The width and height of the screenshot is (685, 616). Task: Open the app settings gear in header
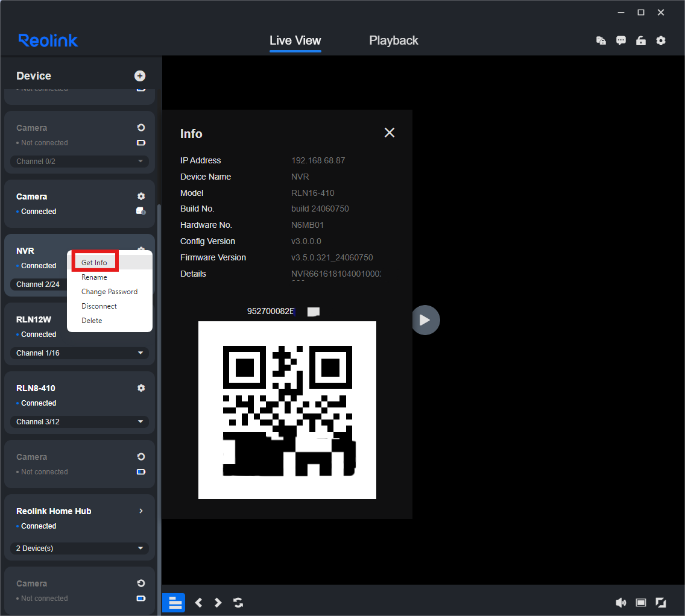(x=661, y=40)
